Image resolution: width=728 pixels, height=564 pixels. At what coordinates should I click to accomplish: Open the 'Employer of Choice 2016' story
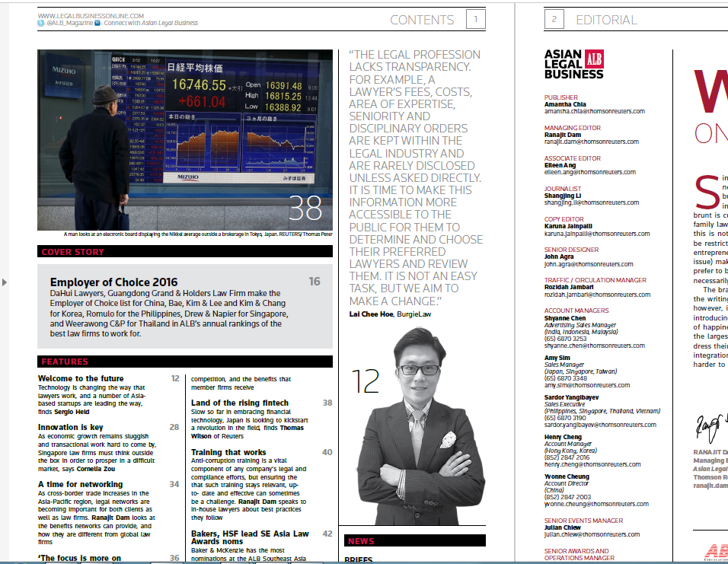click(x=113, y=282)
